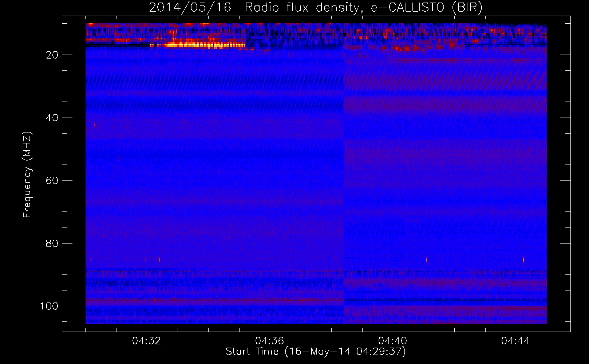Click the 20 MHz frequency tick label

pyautogui.click(x=52, y=55)
